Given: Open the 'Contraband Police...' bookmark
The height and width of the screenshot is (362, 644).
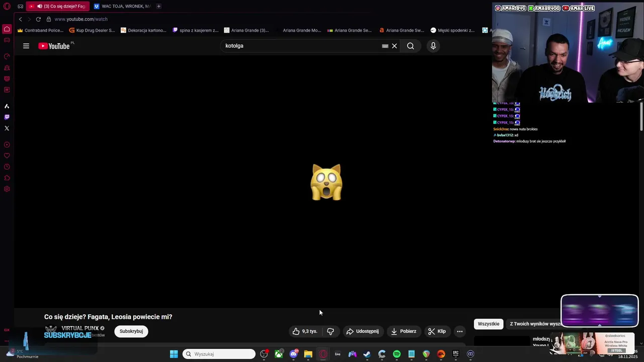Looking at the screenshot, I should tap(40, 30).
